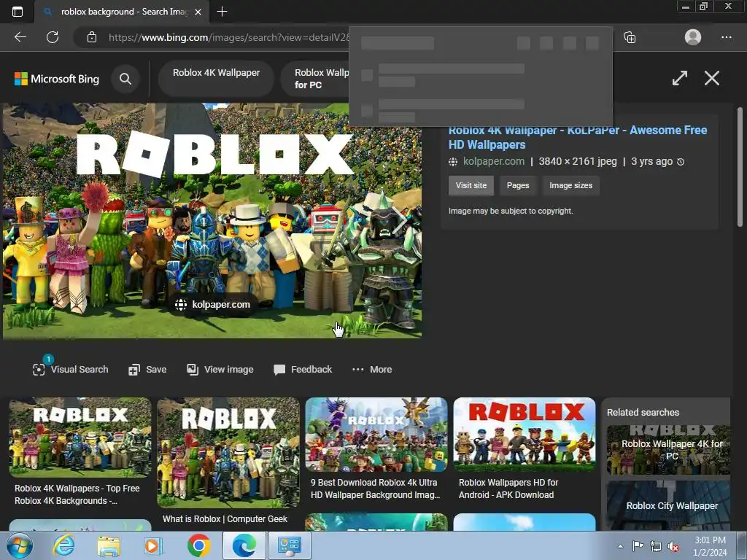Click the main Roblox wallpaper image
747x560 pixels.
point(212,220)
